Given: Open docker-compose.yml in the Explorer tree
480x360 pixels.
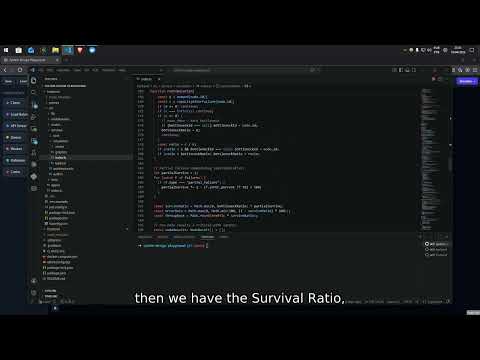Looking at the screenshot, I should point(60,257).
